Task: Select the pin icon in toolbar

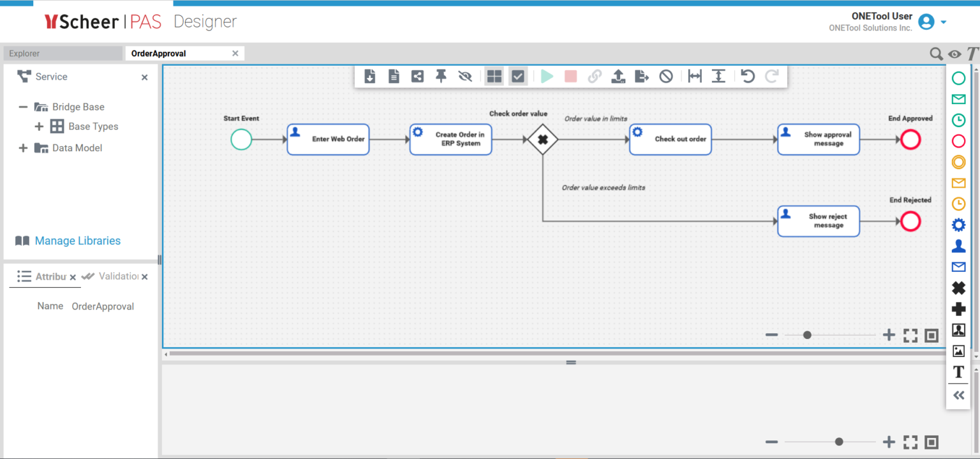Action: pos(441,77)
